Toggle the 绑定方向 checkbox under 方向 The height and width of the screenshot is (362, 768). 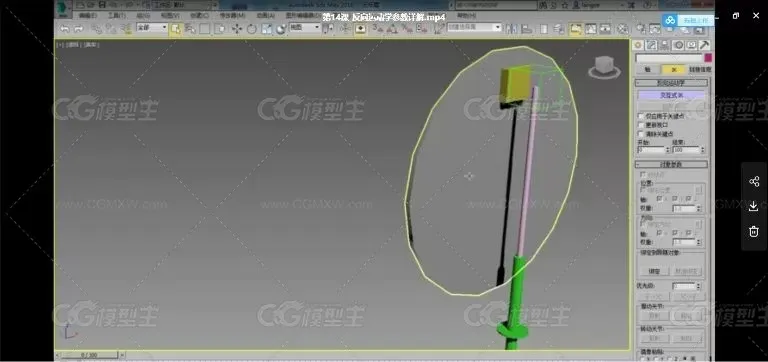[643, 224]
